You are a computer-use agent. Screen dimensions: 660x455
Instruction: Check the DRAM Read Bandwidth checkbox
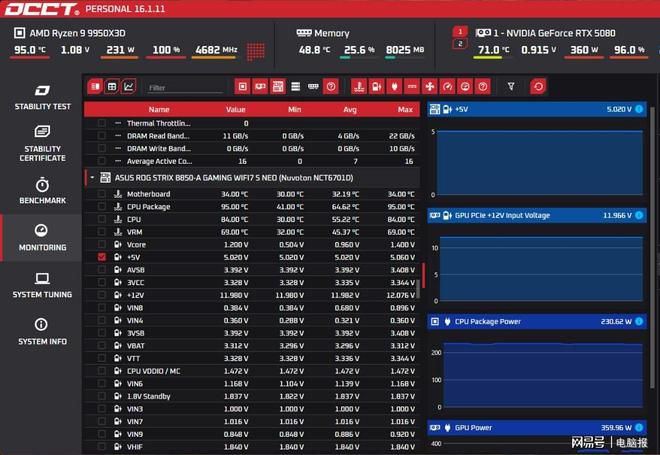point(101,136)
